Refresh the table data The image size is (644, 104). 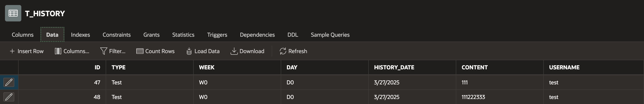coord(293,51)
